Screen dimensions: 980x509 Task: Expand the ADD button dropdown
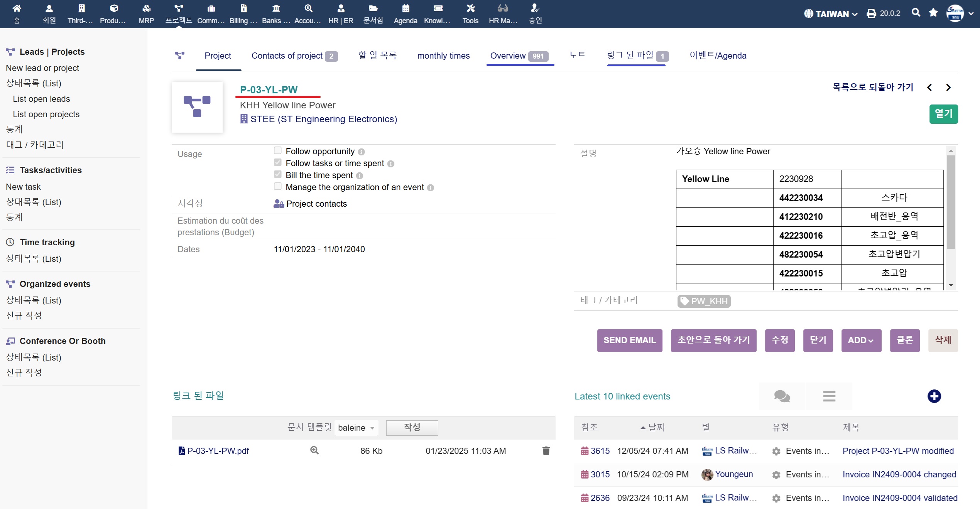pos(861,340)
